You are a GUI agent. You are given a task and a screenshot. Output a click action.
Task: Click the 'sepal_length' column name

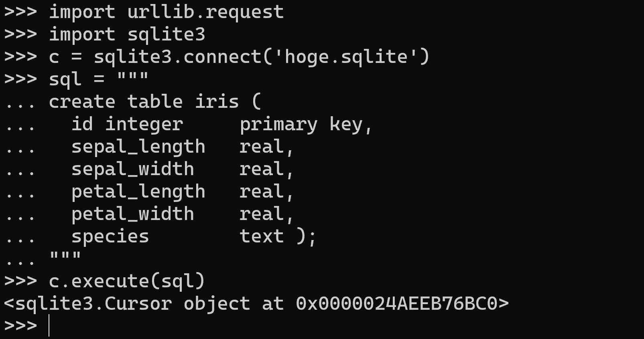[138, 147]
